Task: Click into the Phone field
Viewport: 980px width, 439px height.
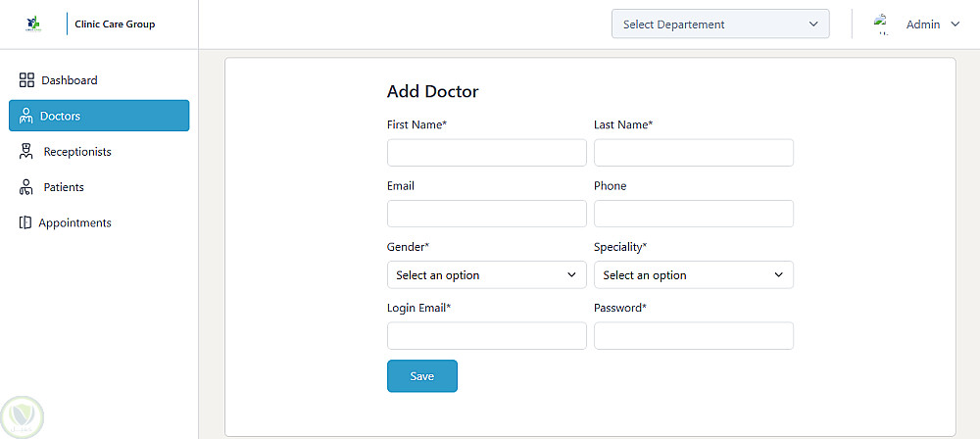Action: coord(693,214)
